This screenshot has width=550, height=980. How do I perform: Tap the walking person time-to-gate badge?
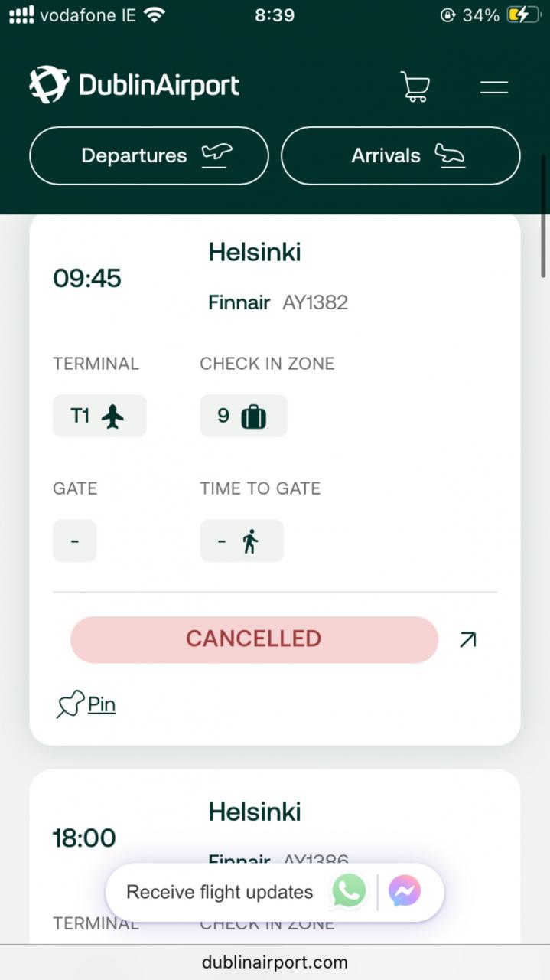tap(242, 541)
